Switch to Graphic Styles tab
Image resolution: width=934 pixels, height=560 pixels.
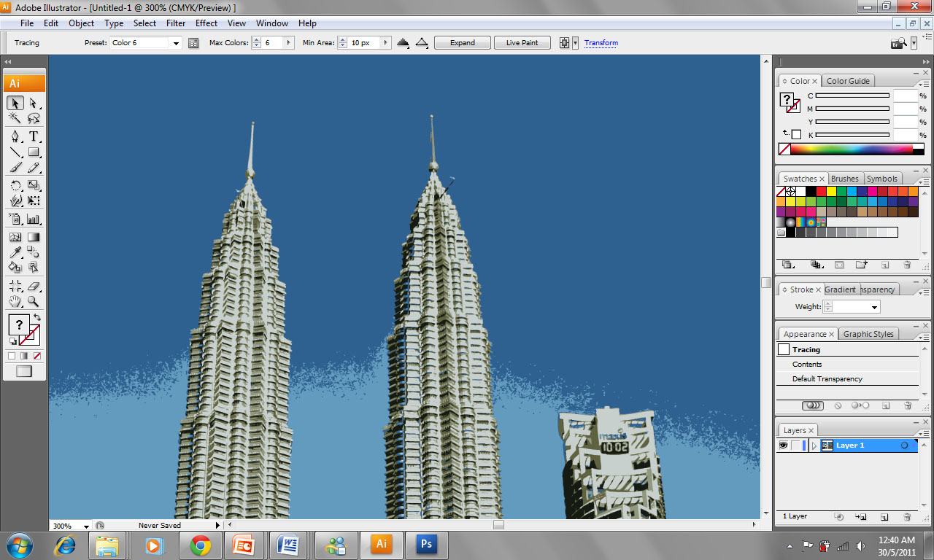click(x=868, y=334)
